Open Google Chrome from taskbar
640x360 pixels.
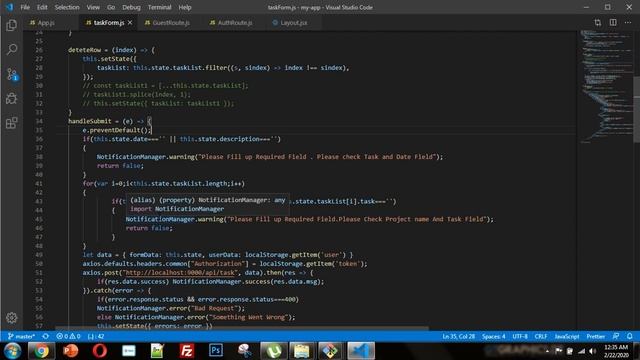click(x=41, y=351)
